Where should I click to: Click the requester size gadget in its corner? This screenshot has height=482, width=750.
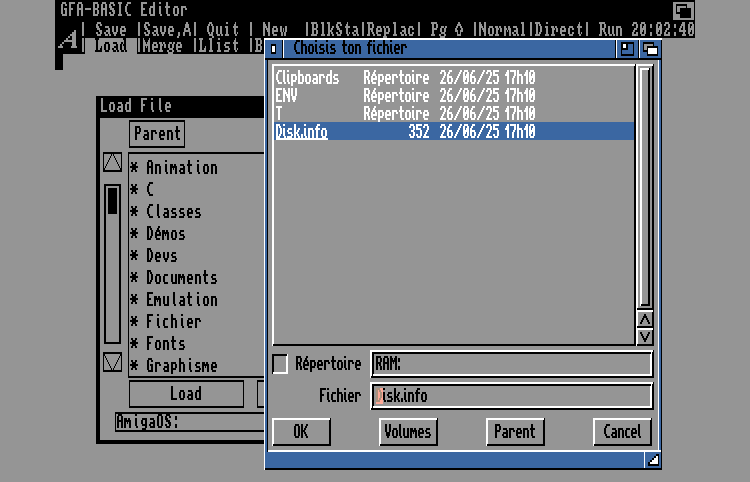pos(652,460)
